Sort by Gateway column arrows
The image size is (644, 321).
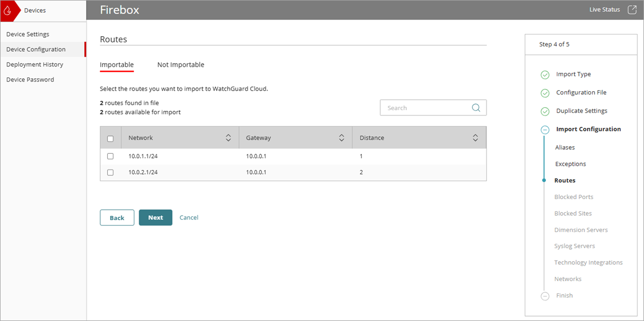[341, 138]
